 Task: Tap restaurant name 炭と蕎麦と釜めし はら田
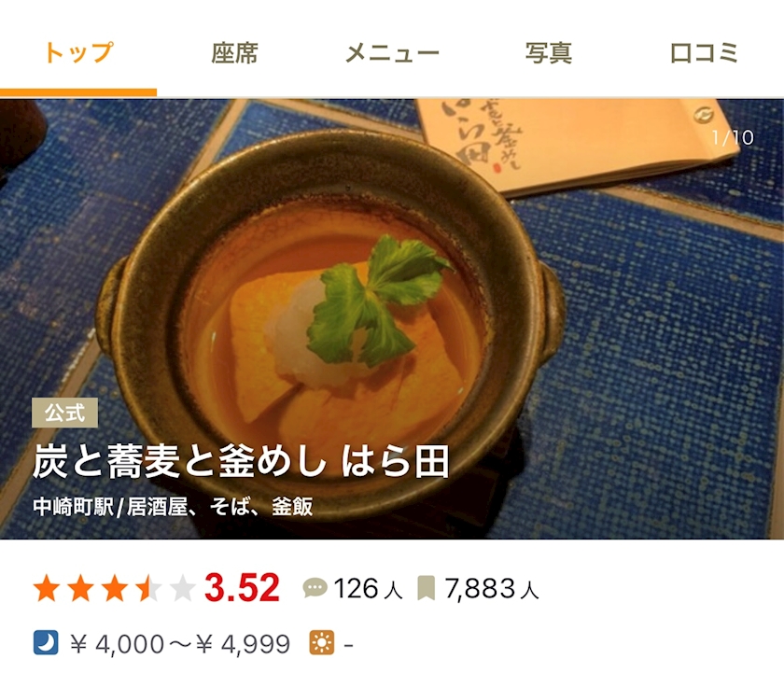click(241, 461)
